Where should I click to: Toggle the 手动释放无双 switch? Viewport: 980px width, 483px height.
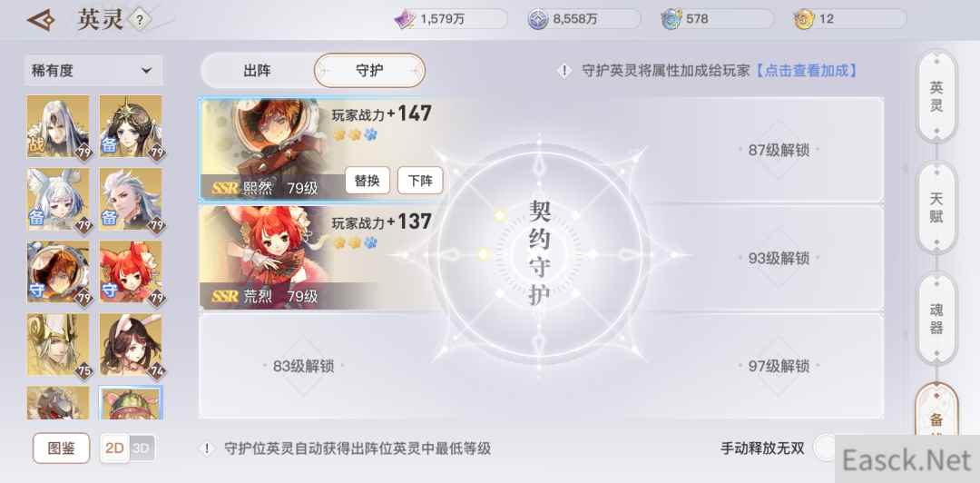(x=825, y=448)
